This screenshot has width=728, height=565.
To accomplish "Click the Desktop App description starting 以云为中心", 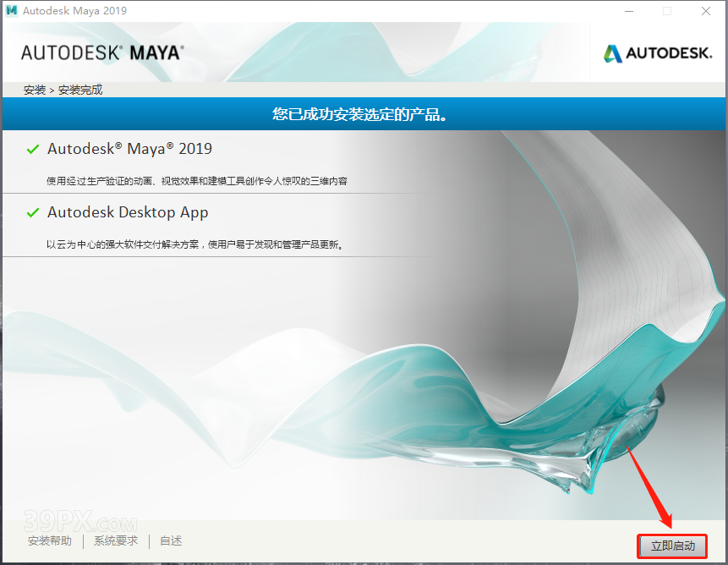I will (195, 244).
